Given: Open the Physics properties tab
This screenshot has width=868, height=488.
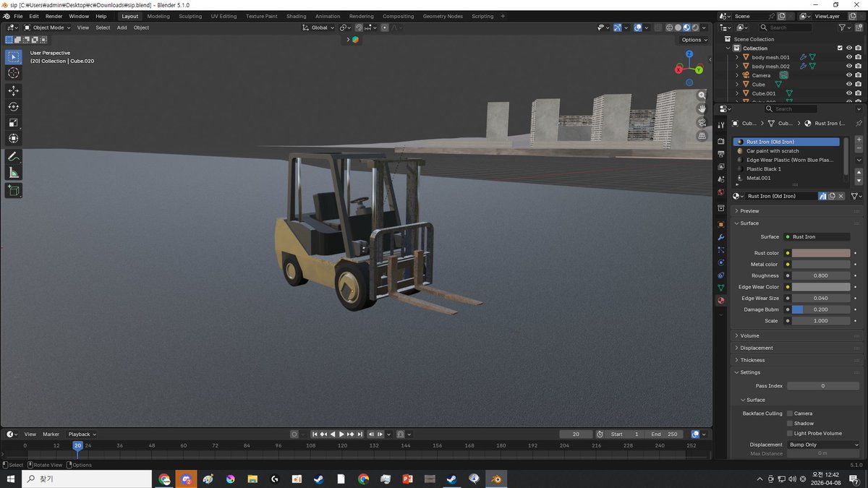Looking at the screenshot, I should (720, 262).
